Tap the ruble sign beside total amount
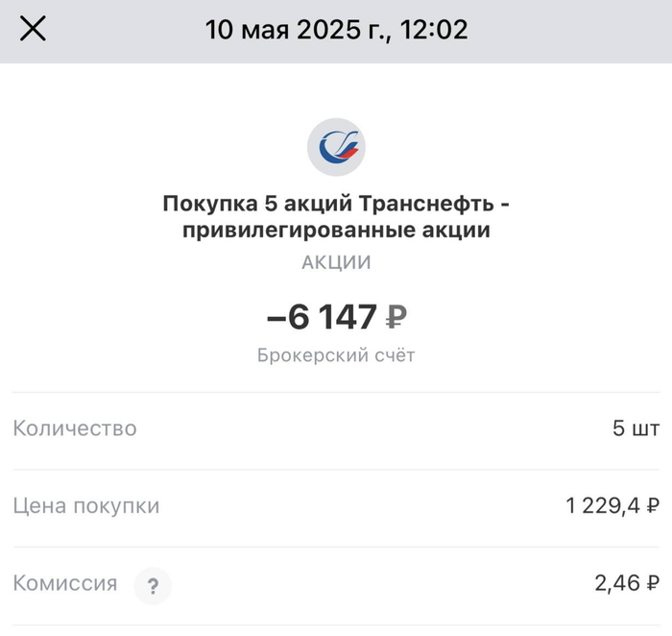The height and width of the screenshot is (636, 672). [400, 316]
